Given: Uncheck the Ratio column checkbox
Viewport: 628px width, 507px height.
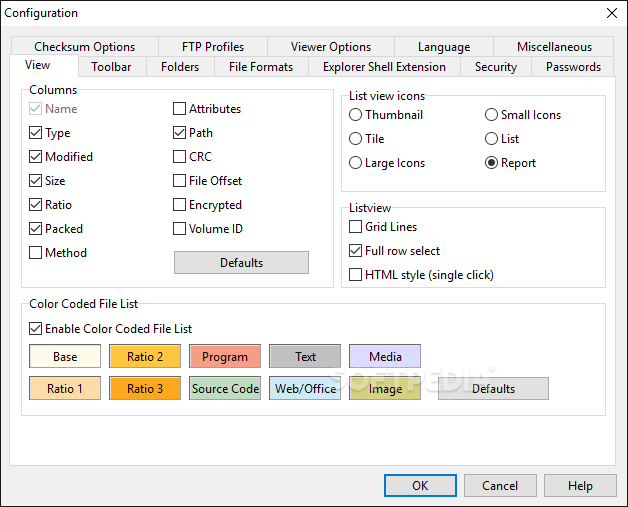Looking at the screenshot, I should [x=35, y=205].
